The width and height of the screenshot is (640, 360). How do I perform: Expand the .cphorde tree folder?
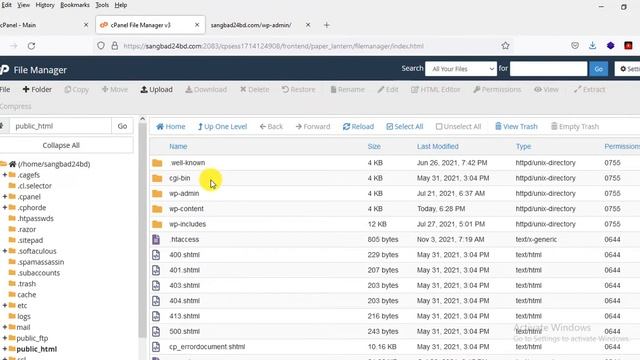(4, 207)
